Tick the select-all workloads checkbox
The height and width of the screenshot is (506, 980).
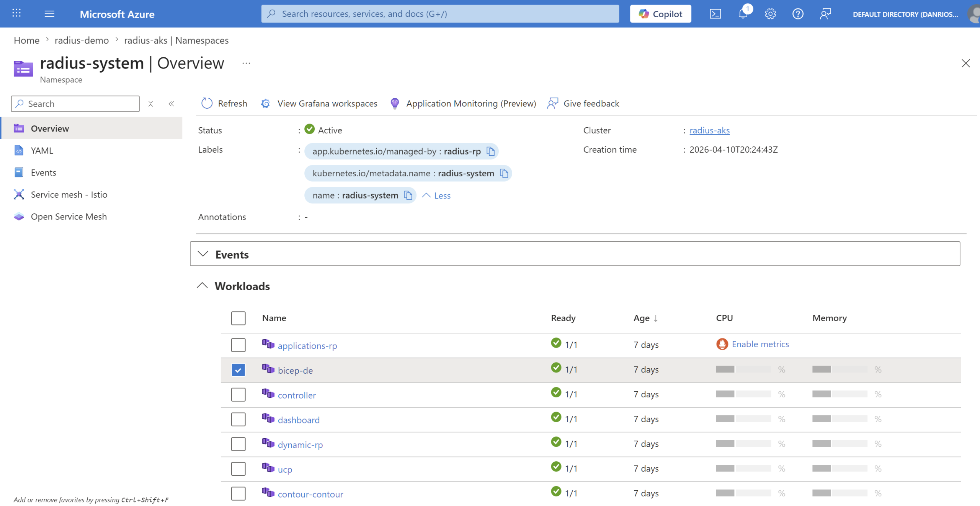238,318
